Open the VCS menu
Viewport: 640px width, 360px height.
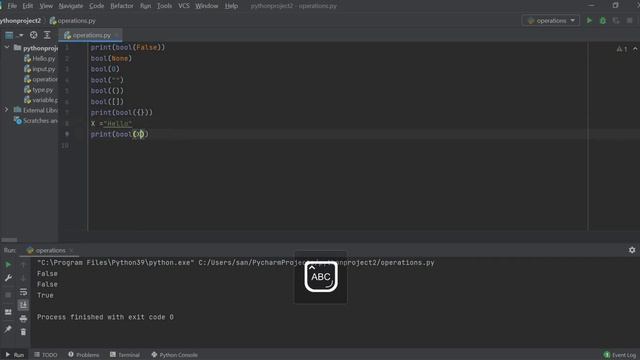click(184, 6)
